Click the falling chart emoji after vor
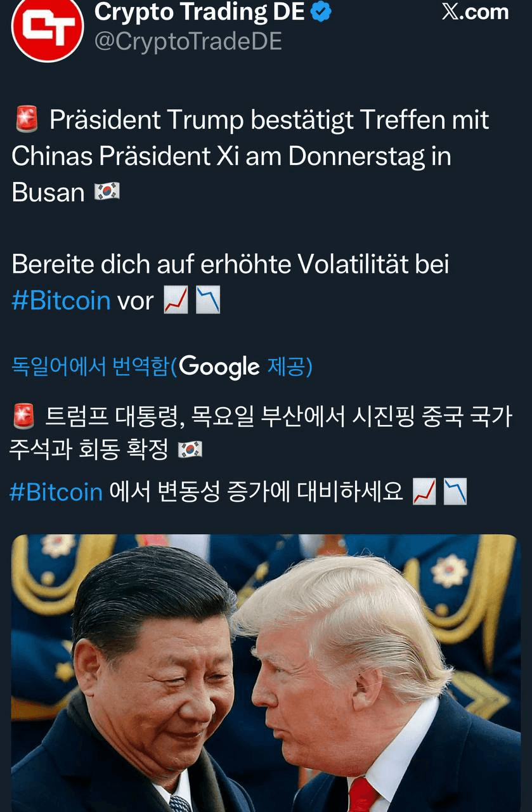 pos(207,300)
